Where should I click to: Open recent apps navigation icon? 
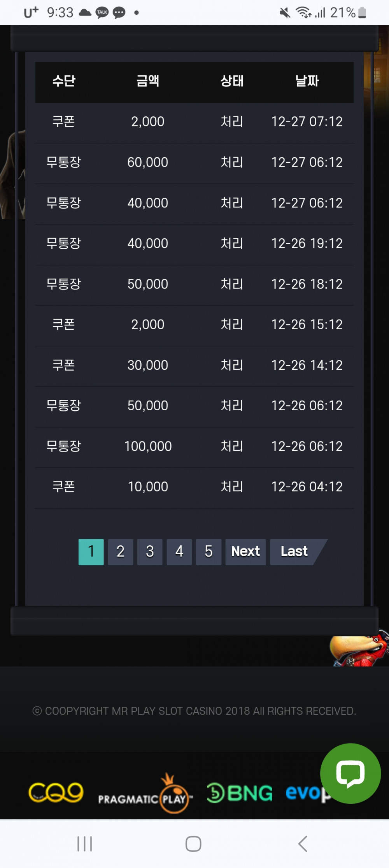pyautogui.click(x=84, y=844)
